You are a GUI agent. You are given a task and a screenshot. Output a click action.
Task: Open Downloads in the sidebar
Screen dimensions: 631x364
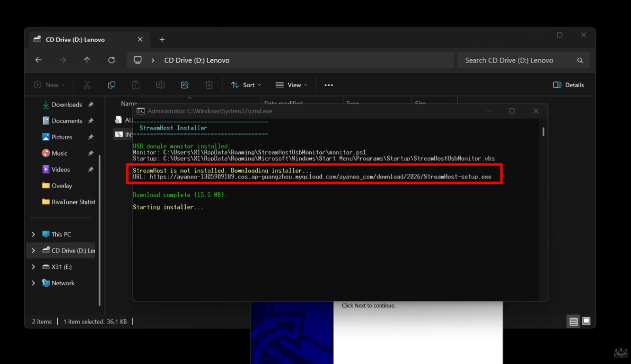[x=67, y=105]
